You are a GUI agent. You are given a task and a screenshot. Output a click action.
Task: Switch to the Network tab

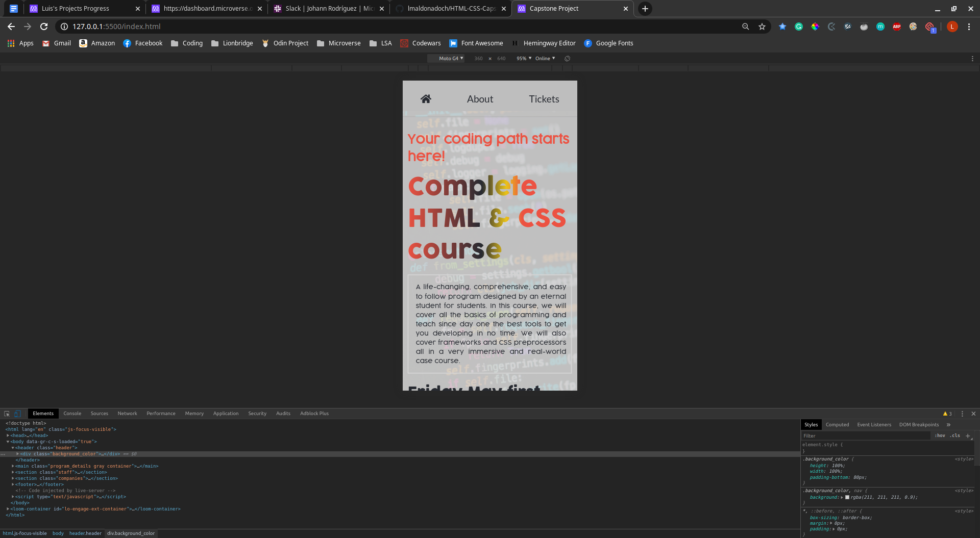(x=127, y=414)
